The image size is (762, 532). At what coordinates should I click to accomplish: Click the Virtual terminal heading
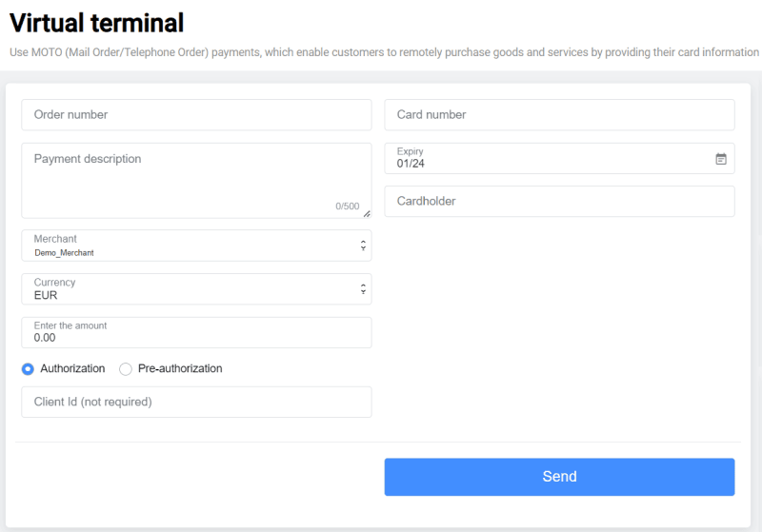[96, 22]
